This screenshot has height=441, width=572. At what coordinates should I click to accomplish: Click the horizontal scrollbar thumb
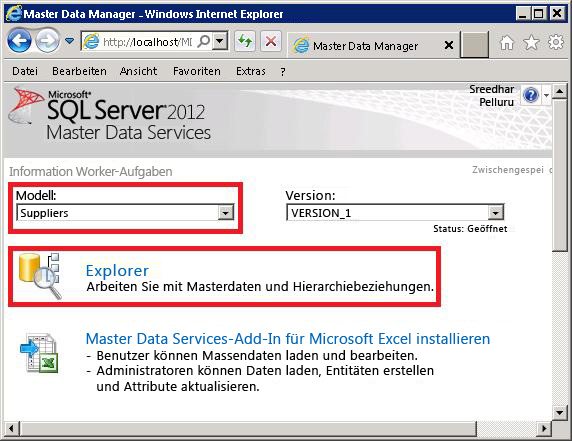pyautogui.click(x=248, y=428)
